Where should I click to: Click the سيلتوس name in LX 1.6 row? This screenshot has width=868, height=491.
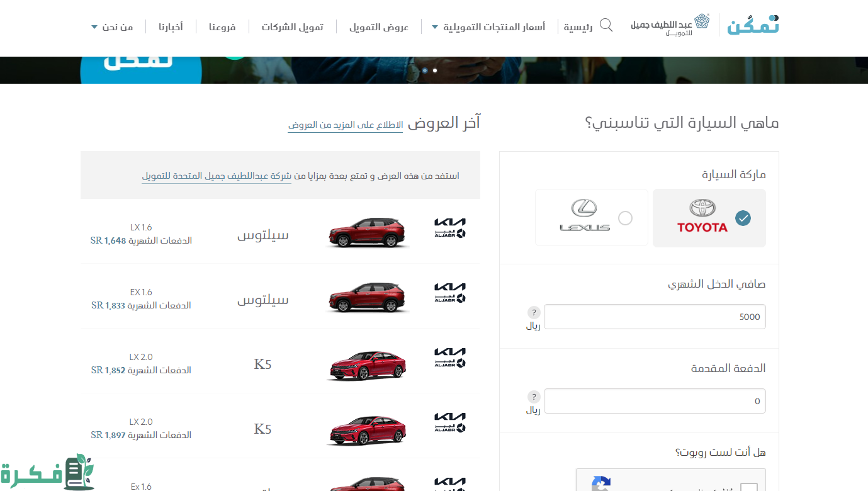click(x=262, y=235)
